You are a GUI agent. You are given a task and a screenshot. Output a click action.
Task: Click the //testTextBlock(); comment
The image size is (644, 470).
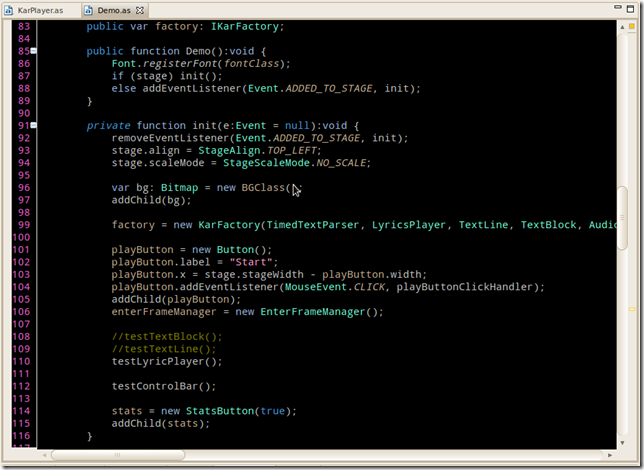(x=167, y=336)
